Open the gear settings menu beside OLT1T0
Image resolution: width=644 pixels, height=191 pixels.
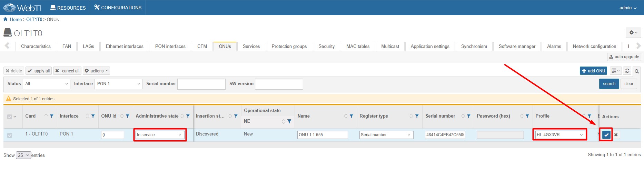tap(633, 33)
